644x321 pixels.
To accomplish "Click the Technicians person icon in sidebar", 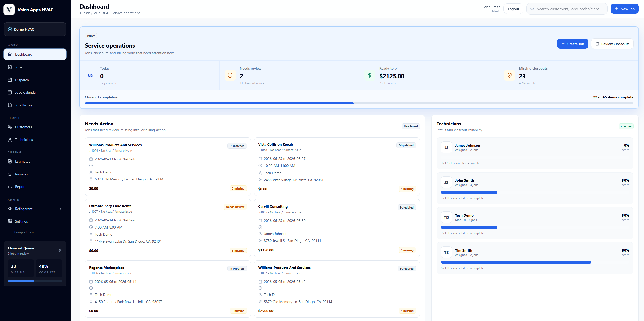I will [x=10, y=139].
